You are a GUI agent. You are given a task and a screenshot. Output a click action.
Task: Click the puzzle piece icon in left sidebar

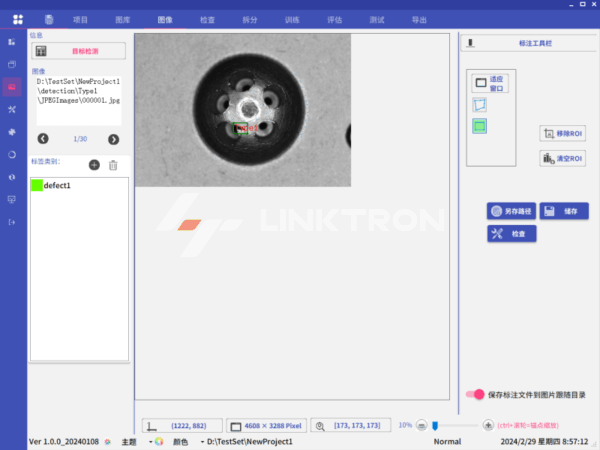pyautogui.click(x=12, y=131)
